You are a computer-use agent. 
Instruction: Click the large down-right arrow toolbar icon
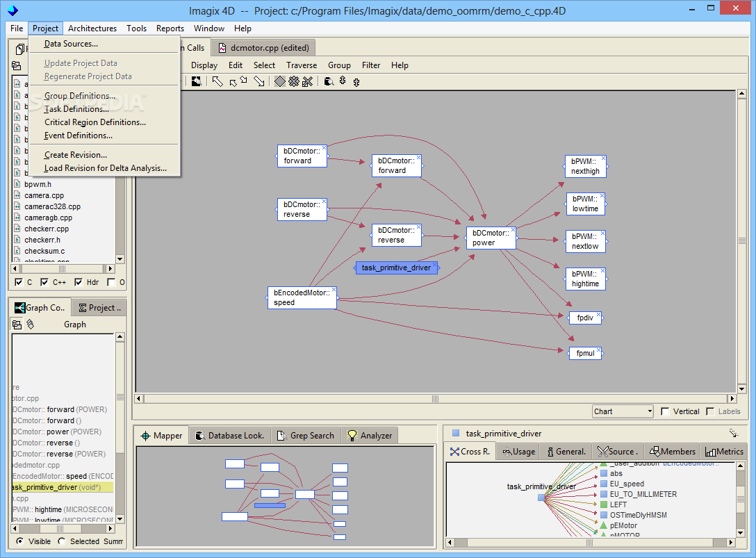259,81
